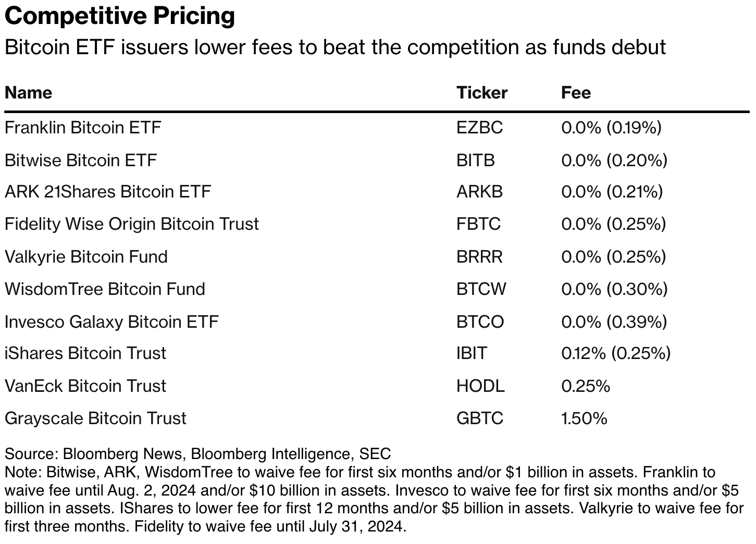
Task: Click the HODL ticker symbol
Action: coord(480,386)
